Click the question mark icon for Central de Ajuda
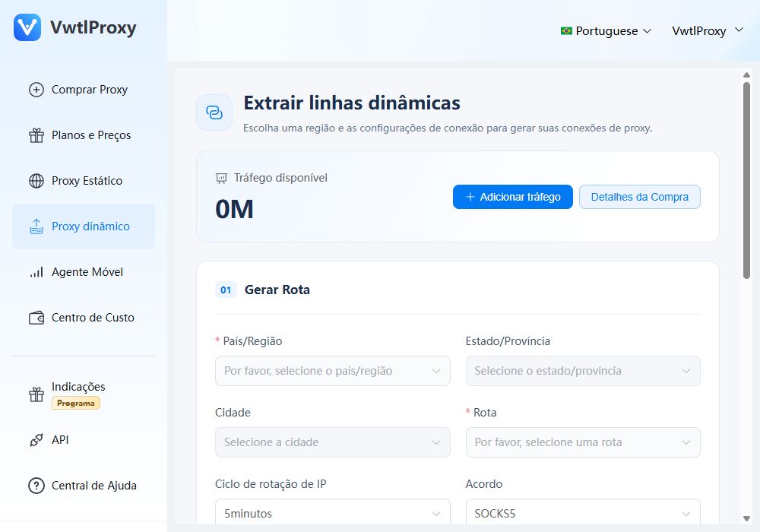This screenshot has height=532, width=760. (36, 486)
